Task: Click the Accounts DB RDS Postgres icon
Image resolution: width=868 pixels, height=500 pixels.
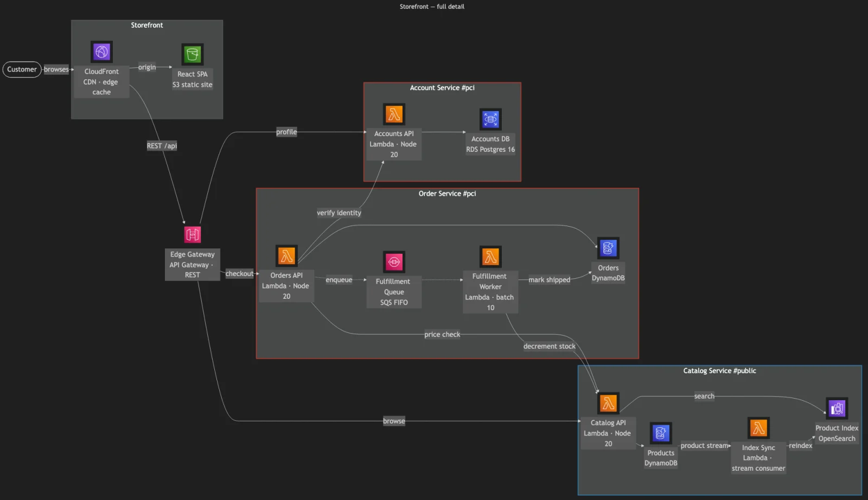Action: pos(490,119)
